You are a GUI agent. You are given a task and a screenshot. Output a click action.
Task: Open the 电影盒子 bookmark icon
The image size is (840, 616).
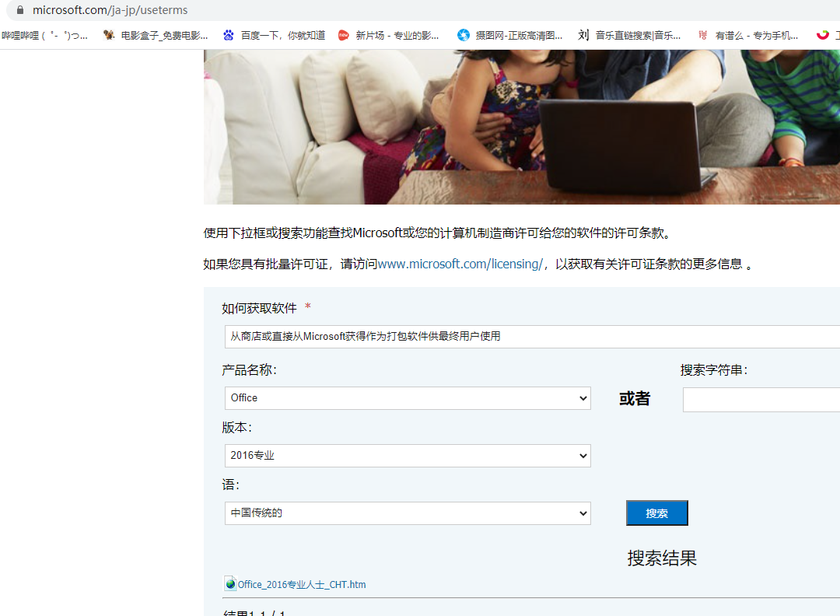(x=109, y=35)
